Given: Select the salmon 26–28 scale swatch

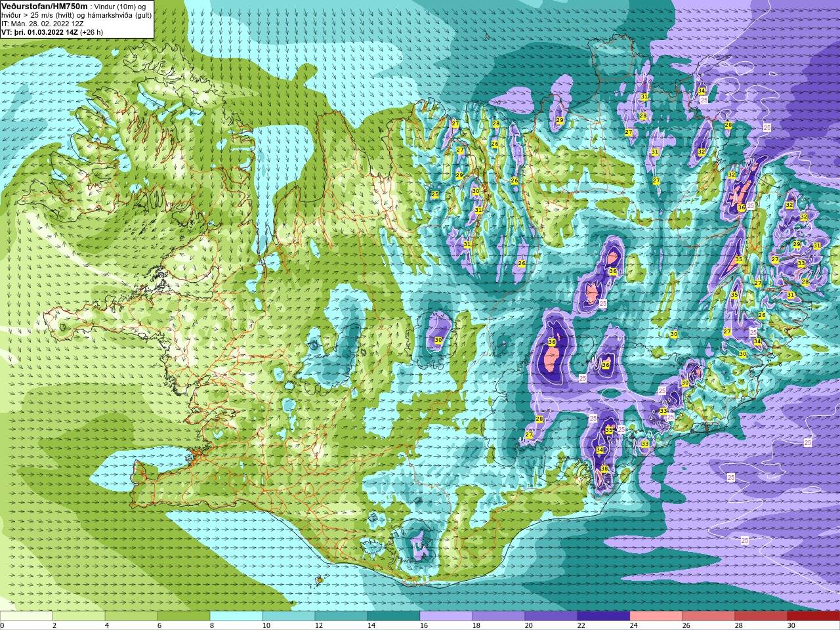Looking at the screenshot, I should click(709, 616).
